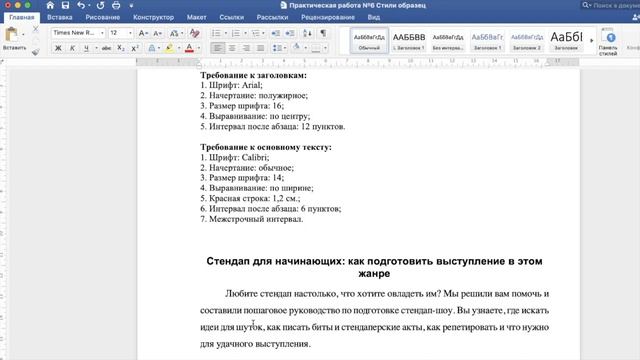Screen dimensions: 640x360
Task: Open the quick access toolbar customize arrow
Action: click(131, 6)
